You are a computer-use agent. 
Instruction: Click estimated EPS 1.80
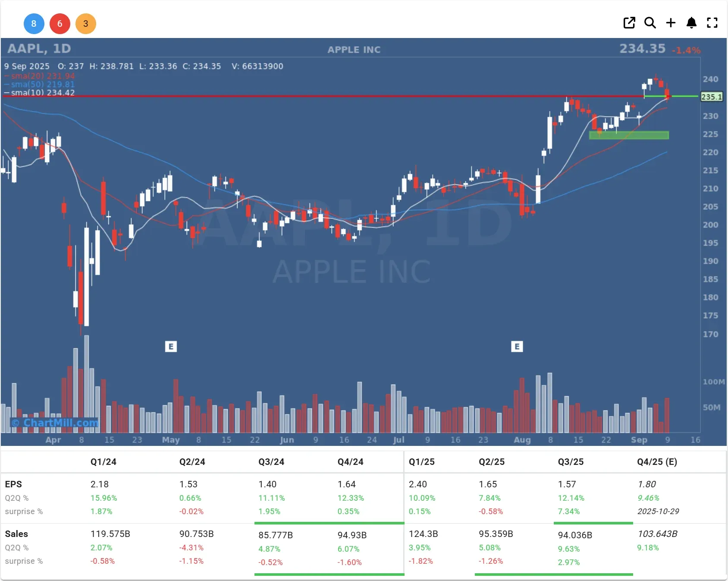(x=647, y=484)
